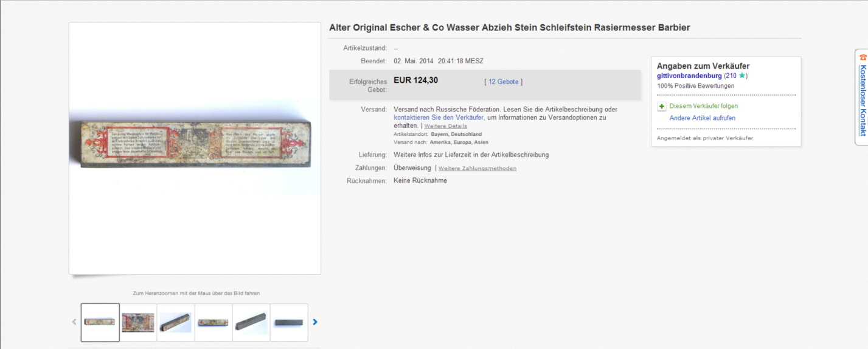
Task: Select the sixth thumbnail showing stone side view
Action: pos(289,322)
